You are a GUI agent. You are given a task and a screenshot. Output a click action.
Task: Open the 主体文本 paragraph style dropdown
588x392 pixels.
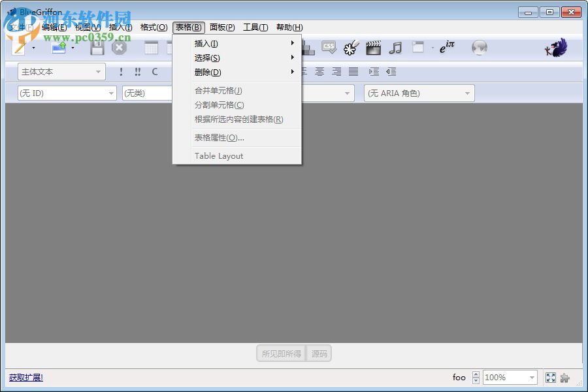click(x=61, y=71)
